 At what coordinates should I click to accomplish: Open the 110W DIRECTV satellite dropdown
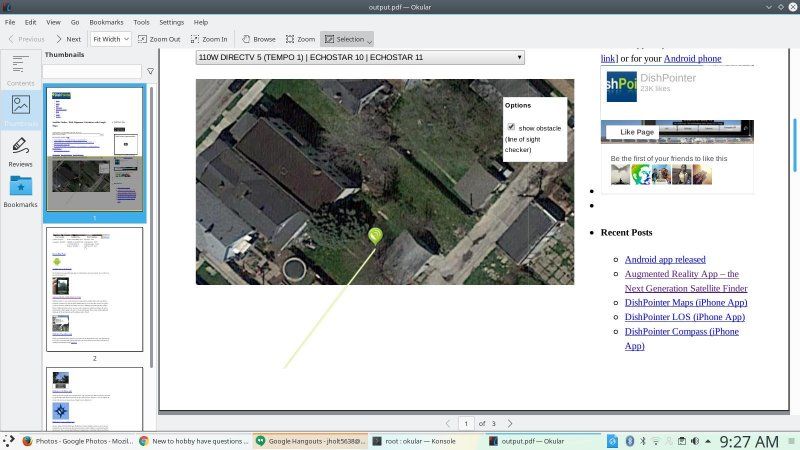click(x=360, y=57)
